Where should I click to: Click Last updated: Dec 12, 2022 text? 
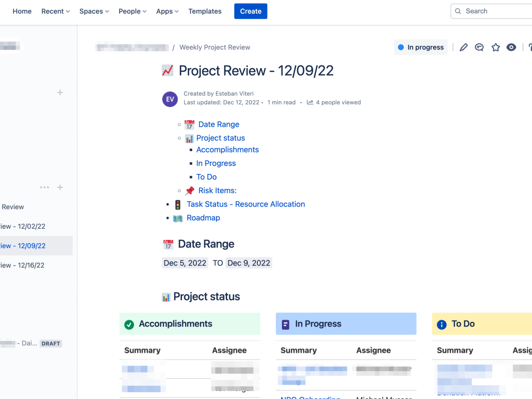221,103
